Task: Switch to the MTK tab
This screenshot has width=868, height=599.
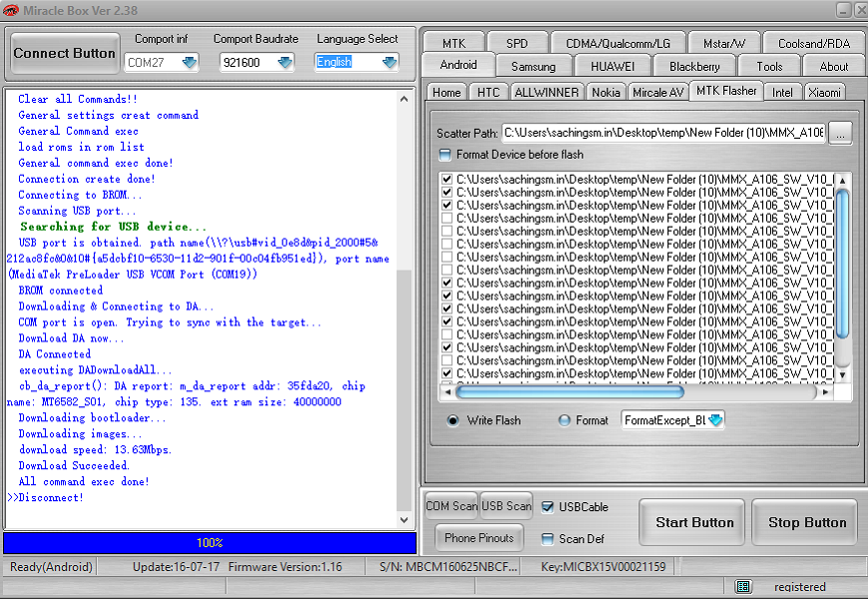Action: point(453,43)
